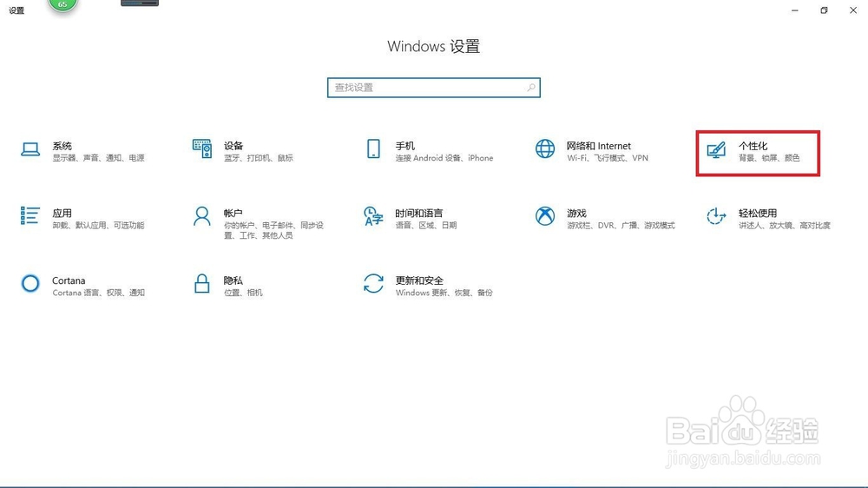Viewport: 868px width, 488px height.
Task: Click the 个性化 title label
Action: point(753,146)
